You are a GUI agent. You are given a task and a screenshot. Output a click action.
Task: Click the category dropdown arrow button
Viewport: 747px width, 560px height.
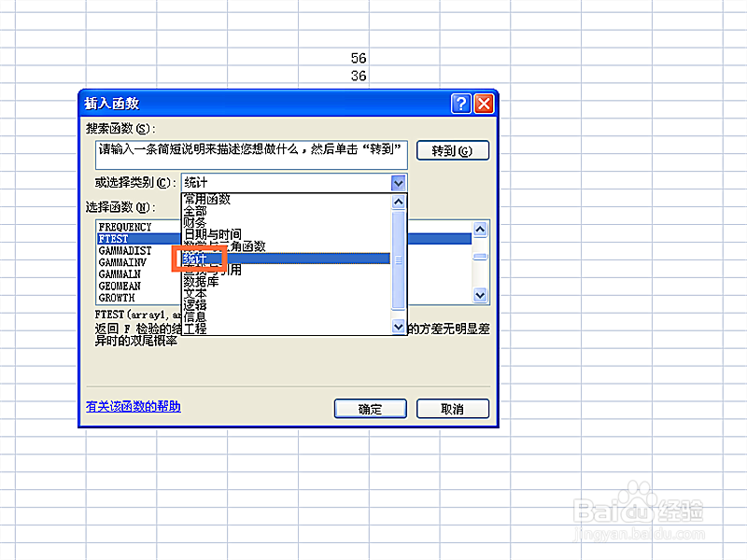(x=399, y=182)
